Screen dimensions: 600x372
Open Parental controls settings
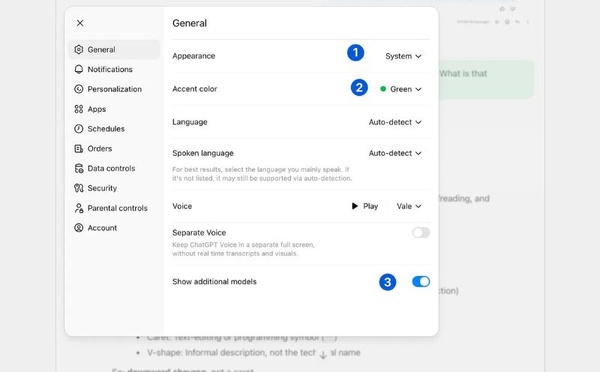click(114, 208)
